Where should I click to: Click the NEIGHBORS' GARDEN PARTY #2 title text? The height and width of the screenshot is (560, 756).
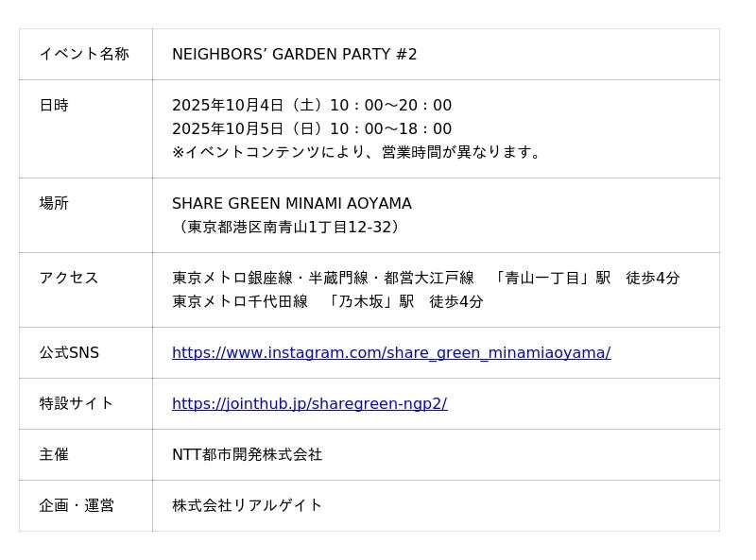294,55
